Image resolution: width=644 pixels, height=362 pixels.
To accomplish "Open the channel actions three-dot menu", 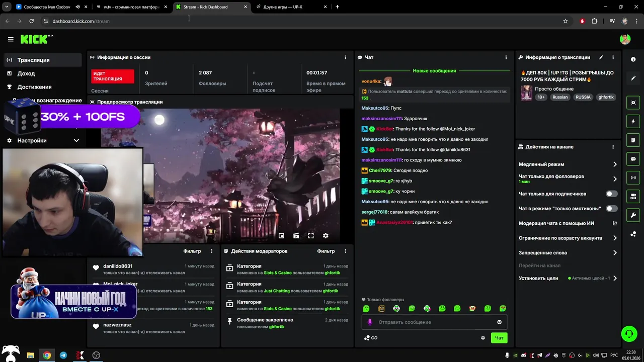I will [613, 147].
